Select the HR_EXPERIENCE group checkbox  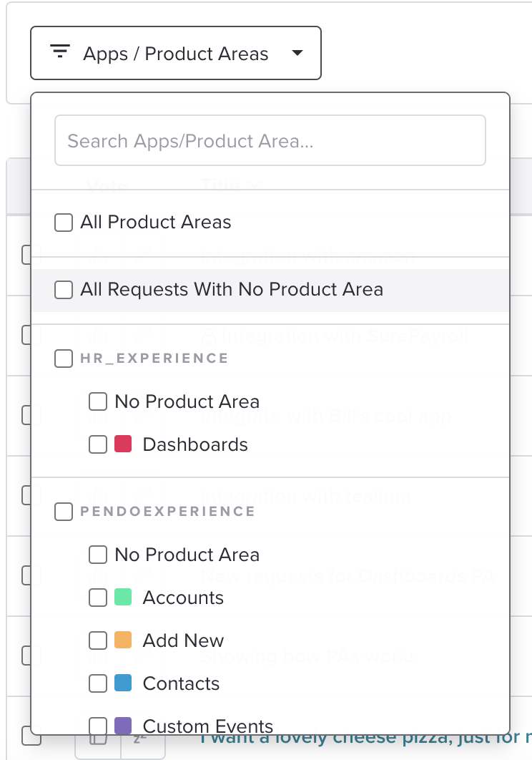pyautogui.click(x=64, y=359)
